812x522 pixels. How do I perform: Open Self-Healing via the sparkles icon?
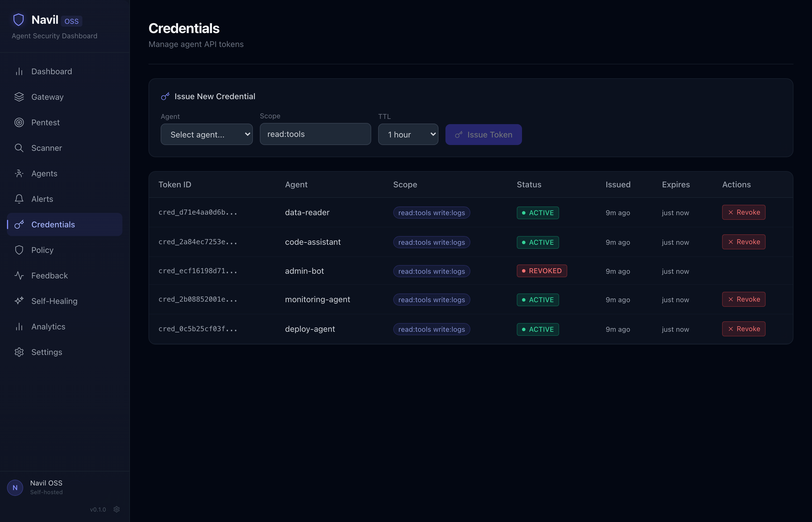click(19, 301)
